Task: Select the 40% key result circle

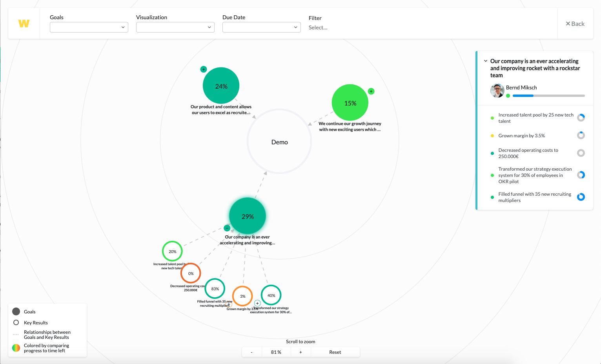Action: [271, 295]
